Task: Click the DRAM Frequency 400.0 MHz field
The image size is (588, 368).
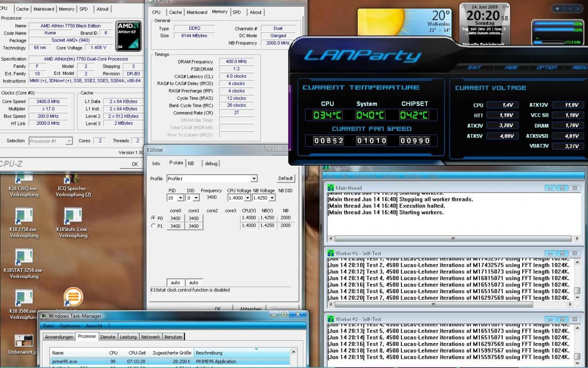Action: (236, 62)
